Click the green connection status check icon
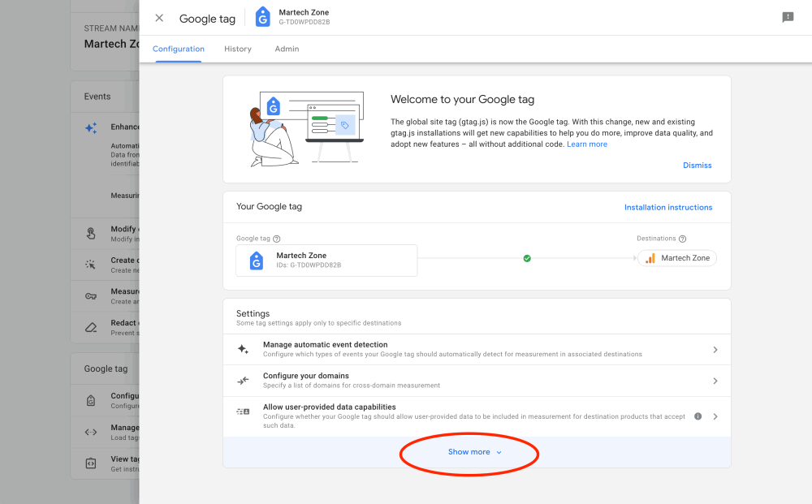 (527, 258)
